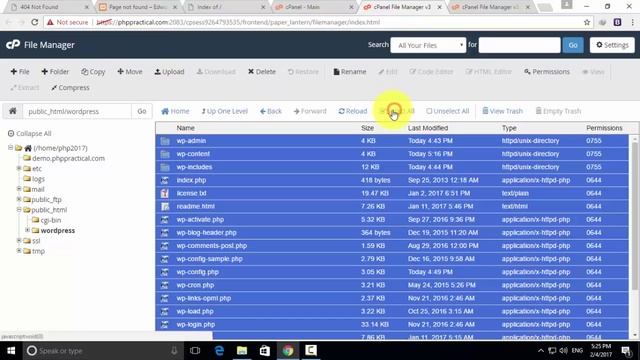Image resolution: width=640 pixels, height=360 pixels.
Task: Click the wp-content folder icon
Action: pos(165,154)
